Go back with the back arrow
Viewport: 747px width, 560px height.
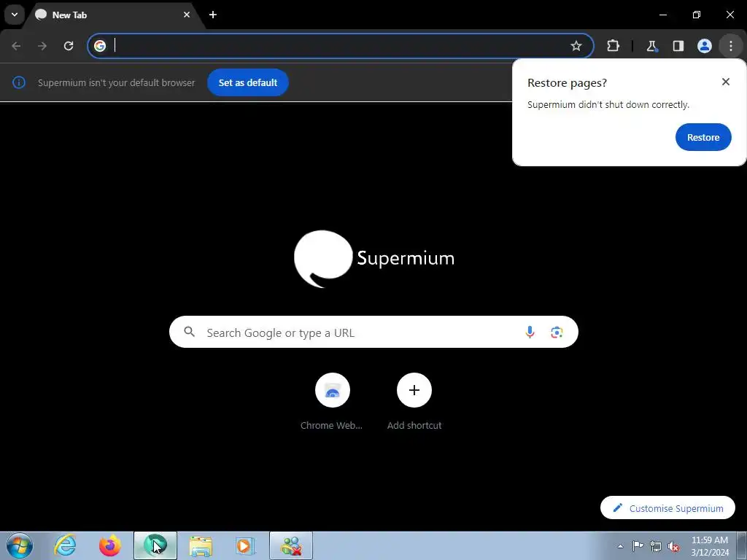pos(16,46)
